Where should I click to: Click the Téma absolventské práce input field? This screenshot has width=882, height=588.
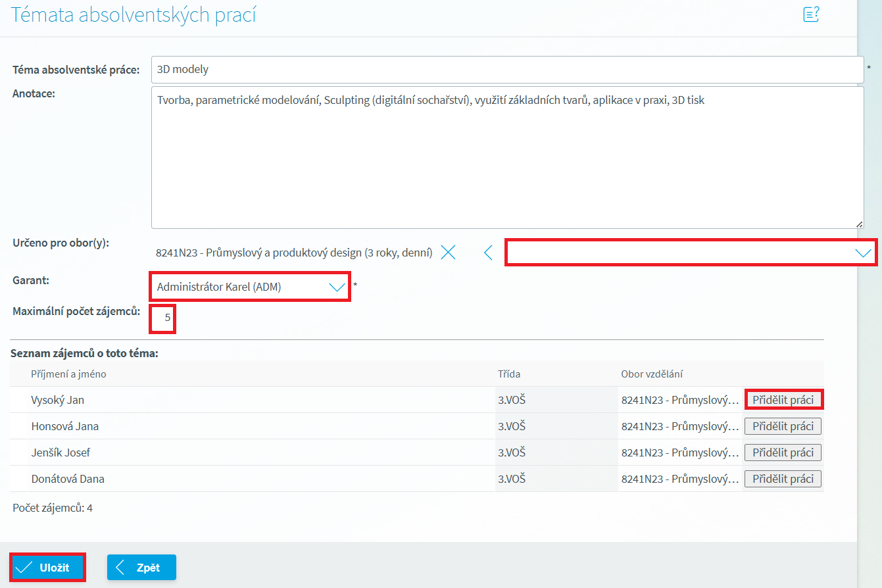506,69
